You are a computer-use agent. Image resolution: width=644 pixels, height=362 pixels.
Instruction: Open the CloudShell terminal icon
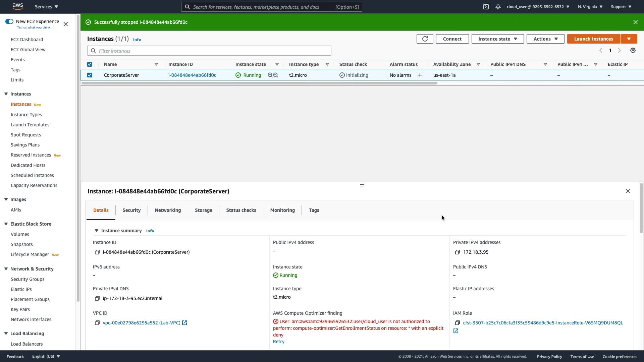click(x=486, y=7)
